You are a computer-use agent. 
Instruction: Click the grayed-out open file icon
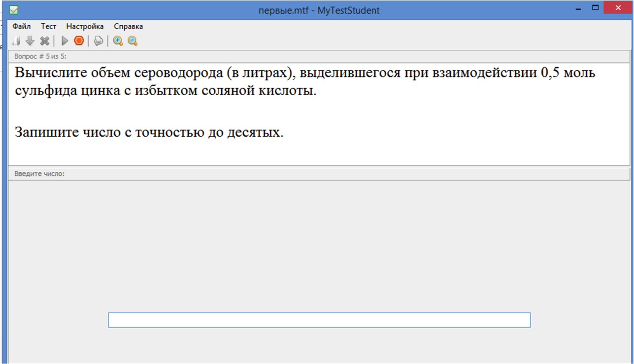click(17, 41)
